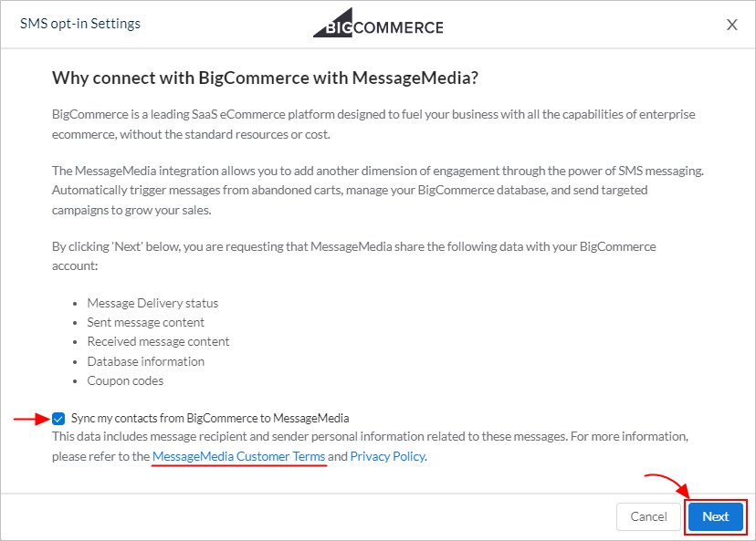Untick the Sync my contacts checkbox

[x=58, y=419]
